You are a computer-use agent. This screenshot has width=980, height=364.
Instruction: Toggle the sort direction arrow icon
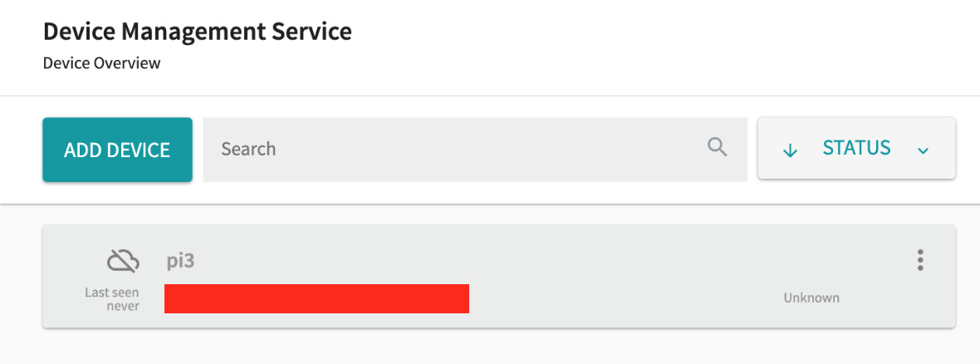pyautogui.click(x=790, y=150)
